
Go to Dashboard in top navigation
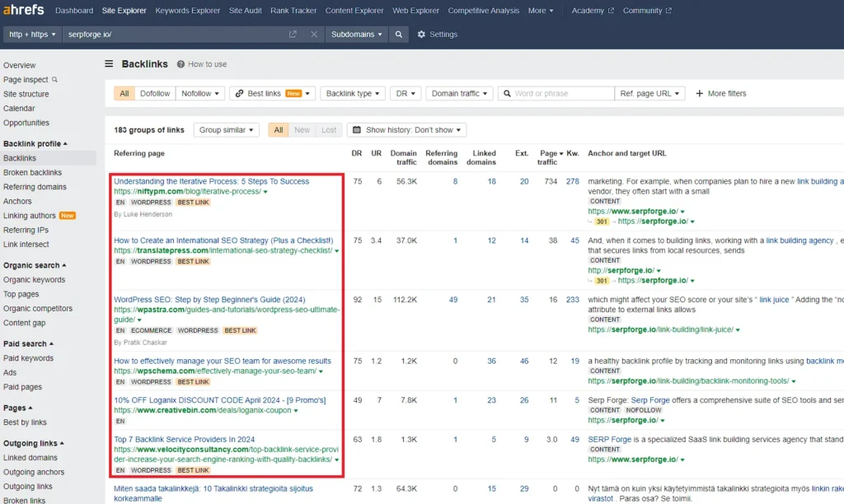point(73,10)
